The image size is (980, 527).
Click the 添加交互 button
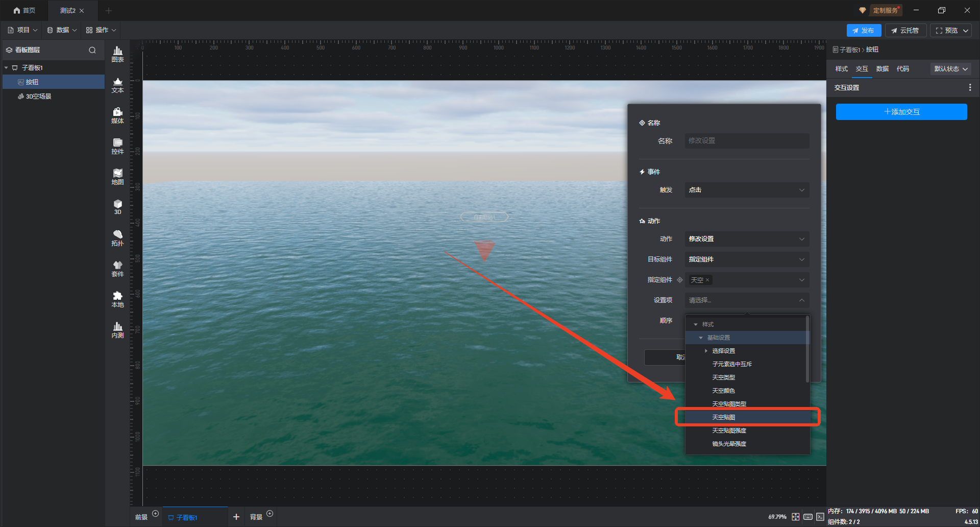[901, 112]
